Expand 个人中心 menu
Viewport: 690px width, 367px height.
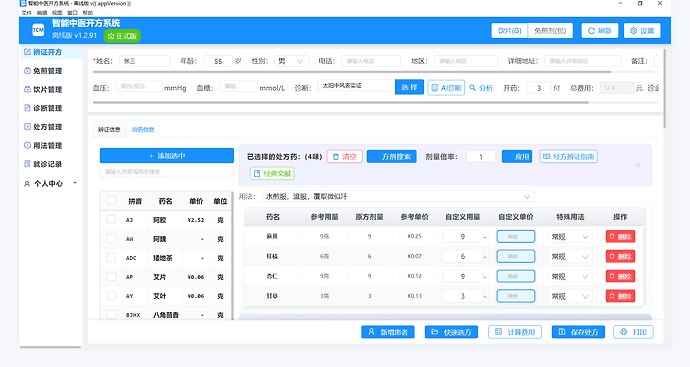click(x=51, y=184)
